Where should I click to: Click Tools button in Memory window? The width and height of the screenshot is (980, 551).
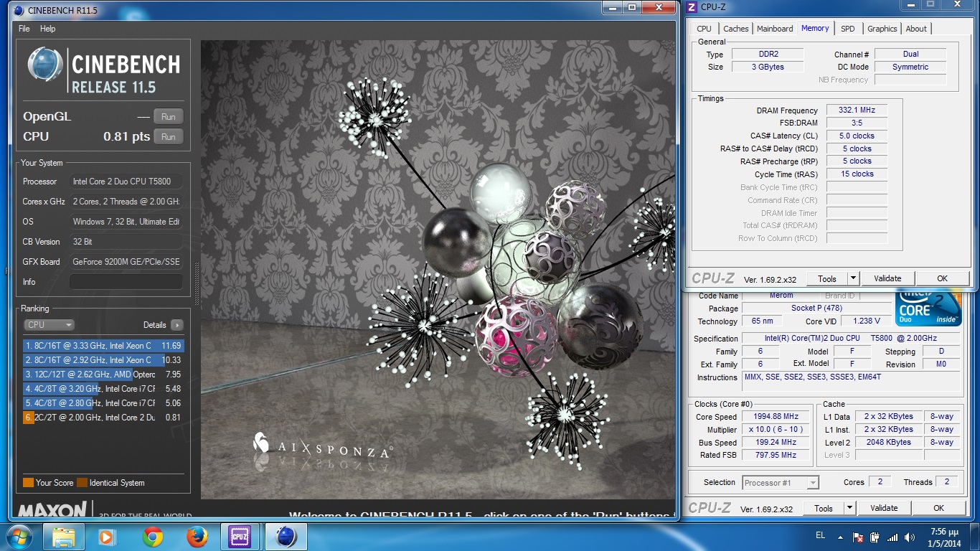click(827, 278)
